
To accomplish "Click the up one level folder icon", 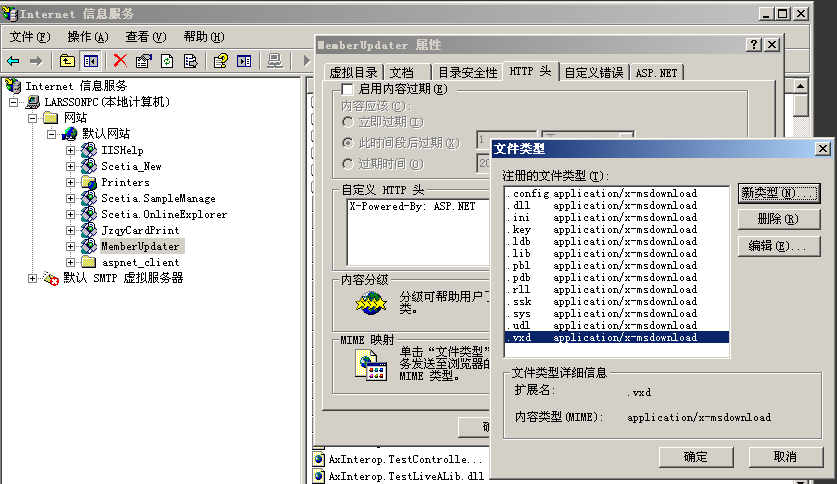I will coord(68,61).
